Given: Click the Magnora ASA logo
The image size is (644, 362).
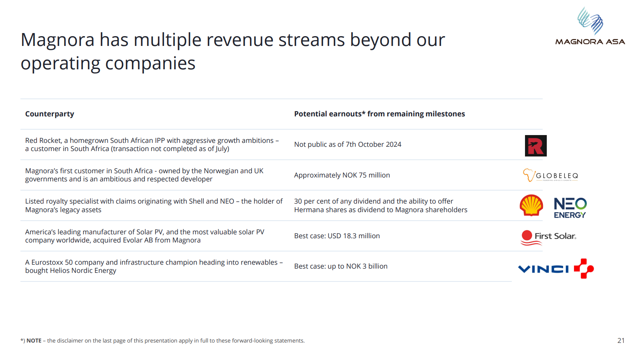Looking at the screenshot, I should pyautogui.click(x=590, y=26).
